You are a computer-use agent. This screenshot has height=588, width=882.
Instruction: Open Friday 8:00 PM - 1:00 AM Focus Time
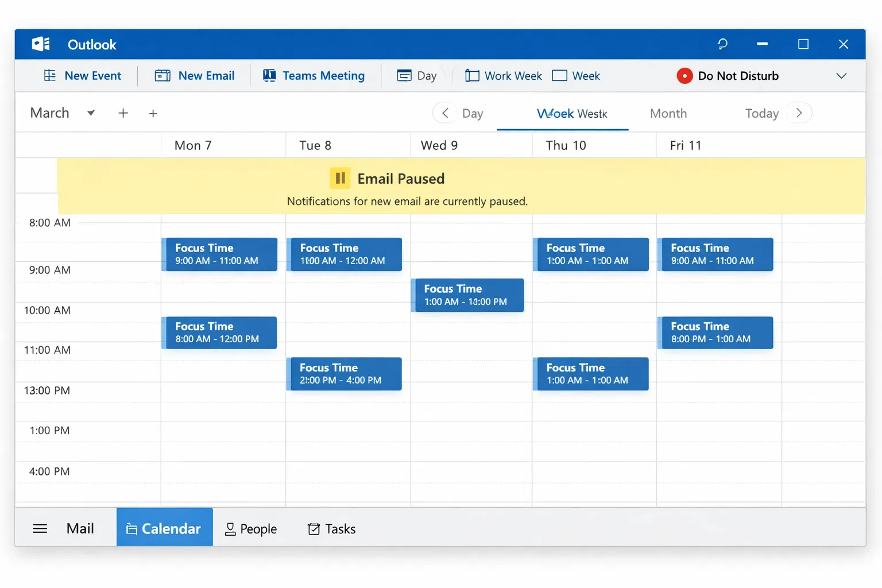715,332
